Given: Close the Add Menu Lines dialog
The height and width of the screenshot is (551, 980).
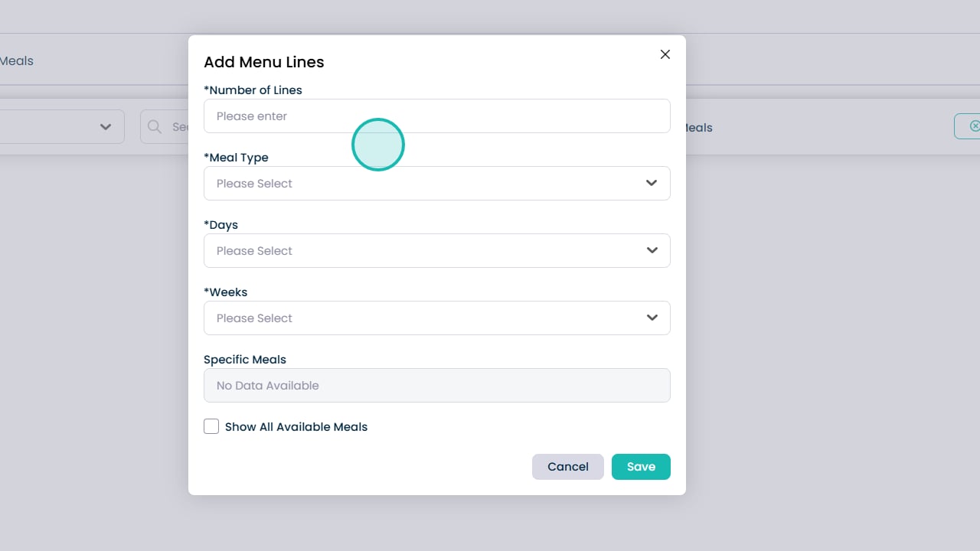Looking at the screenshot, I should pos(665,54).
